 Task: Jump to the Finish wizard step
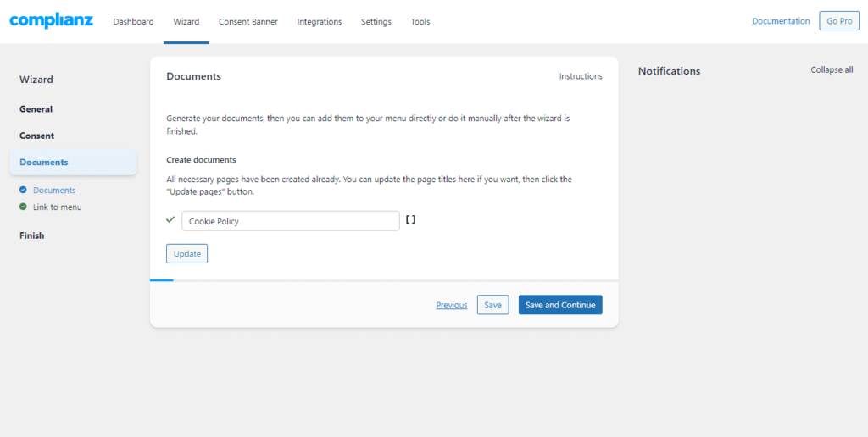tap(31, 235)
